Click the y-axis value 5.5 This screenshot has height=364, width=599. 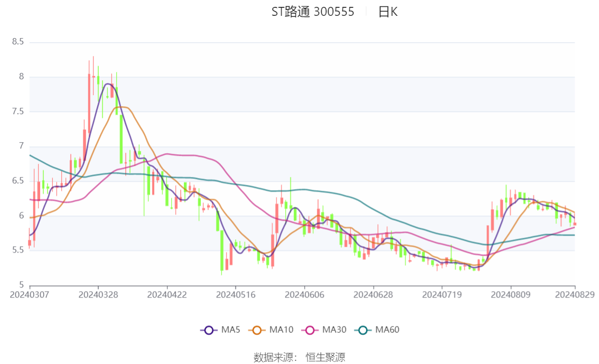[x=18, y=250]
